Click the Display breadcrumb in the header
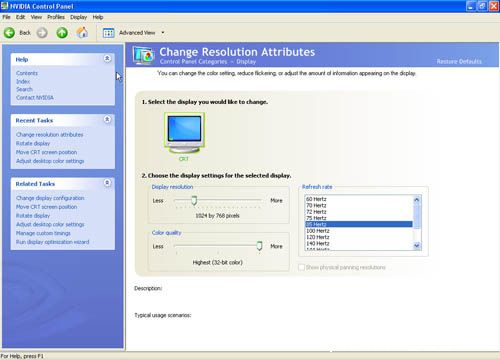The image size is (500, 360). tap(246, 62)
